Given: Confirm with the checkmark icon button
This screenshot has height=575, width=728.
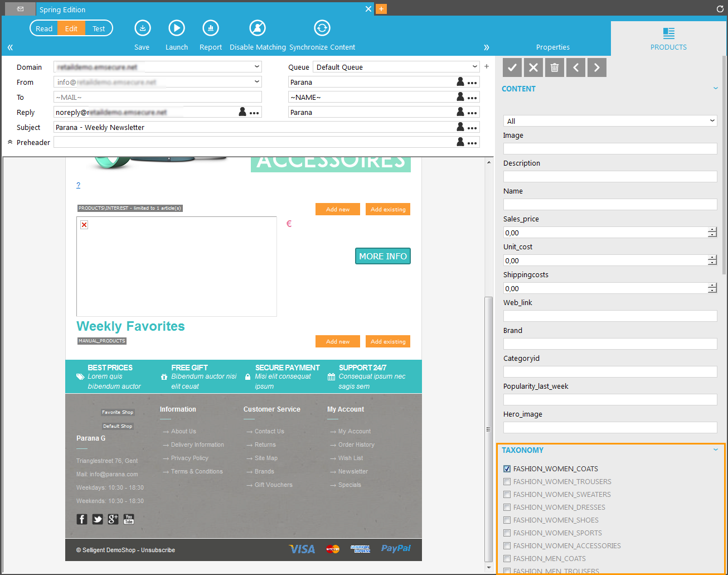Looking at the screenshot, I should [512, 67].
